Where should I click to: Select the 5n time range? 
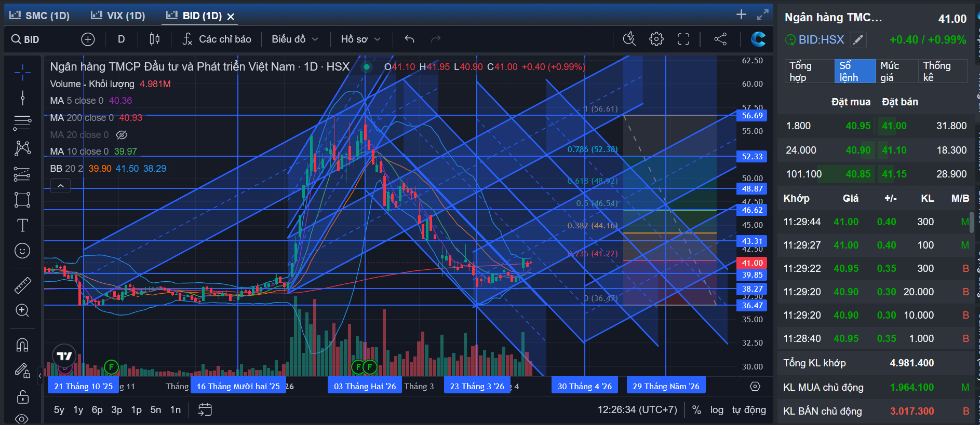(156, 410)
